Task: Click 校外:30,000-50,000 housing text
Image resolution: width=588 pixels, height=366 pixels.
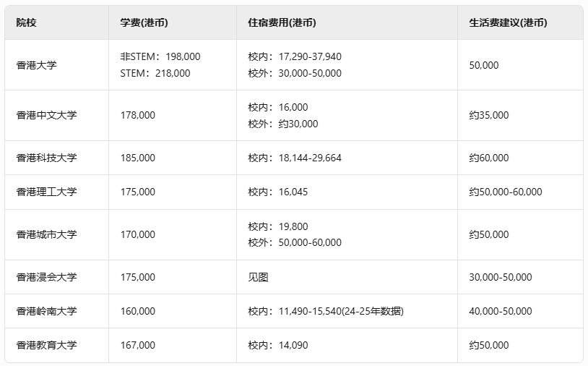Action: (295, 73)
